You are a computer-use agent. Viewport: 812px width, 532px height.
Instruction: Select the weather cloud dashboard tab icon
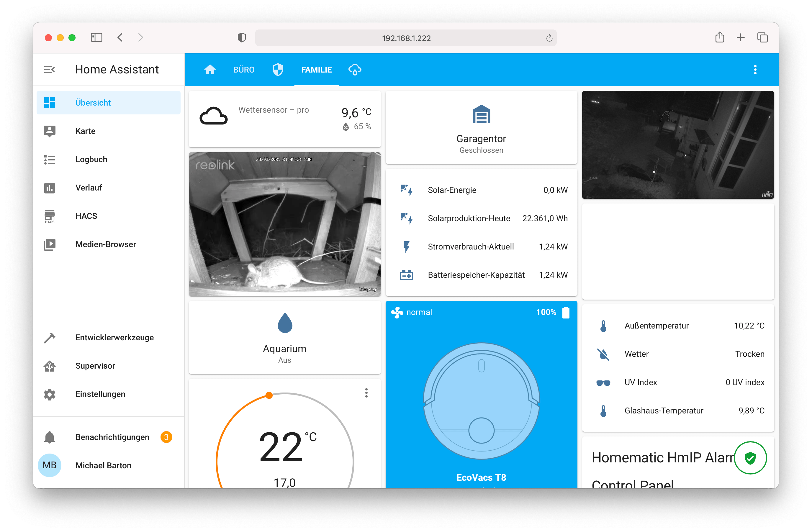point(355,69)
